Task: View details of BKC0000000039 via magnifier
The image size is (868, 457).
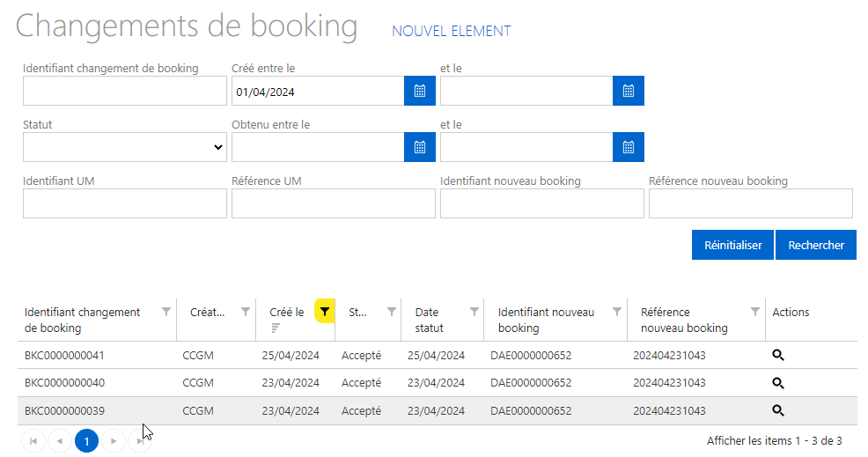Action: pos(778,410)
